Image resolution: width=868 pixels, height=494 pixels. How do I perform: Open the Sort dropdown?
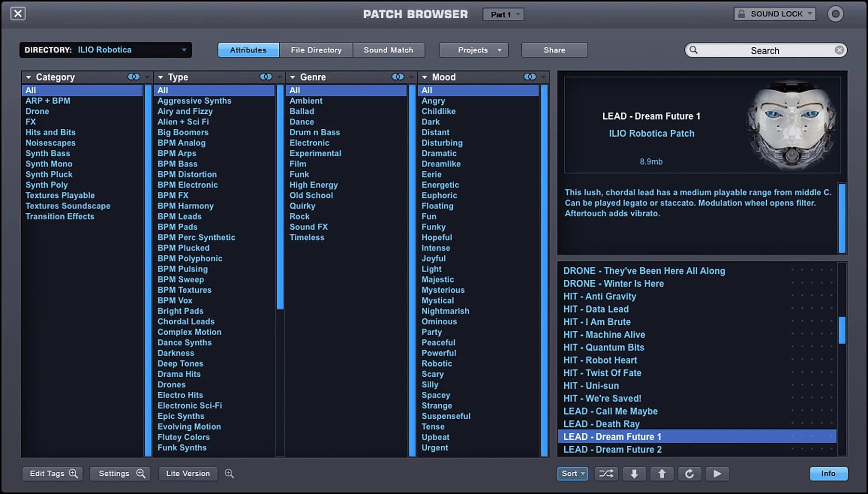pos(572,474)
